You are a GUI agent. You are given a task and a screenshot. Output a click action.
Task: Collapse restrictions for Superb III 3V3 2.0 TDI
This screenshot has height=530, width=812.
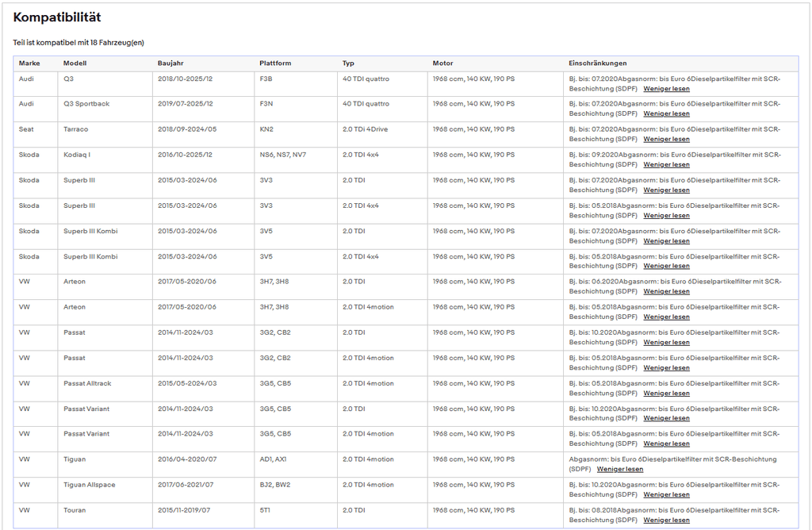666,190
